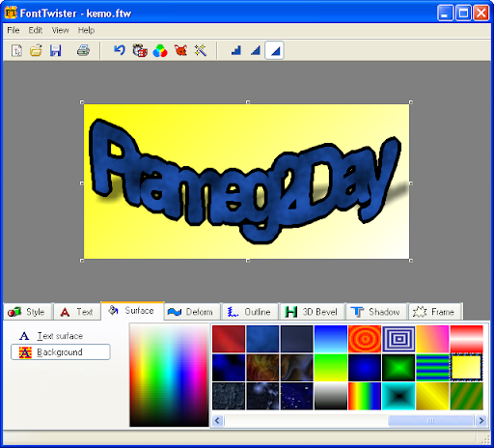This screenshot has width=494, height=448.
Task: Choose the red concentric circles texture swatch
Action: 365,339
